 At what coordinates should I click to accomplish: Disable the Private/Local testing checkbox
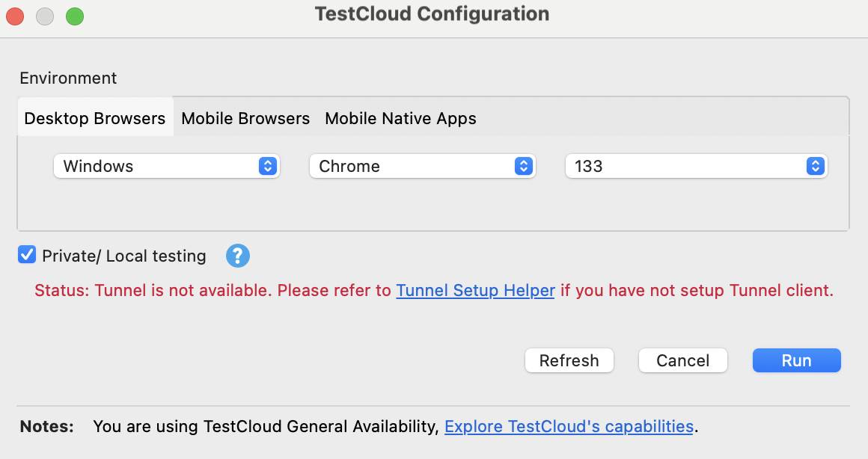coord(27,255)
